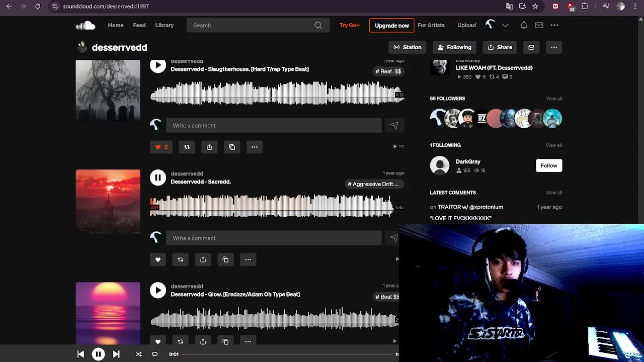
Task: Play the Glow track
Action: pos(158,290)
